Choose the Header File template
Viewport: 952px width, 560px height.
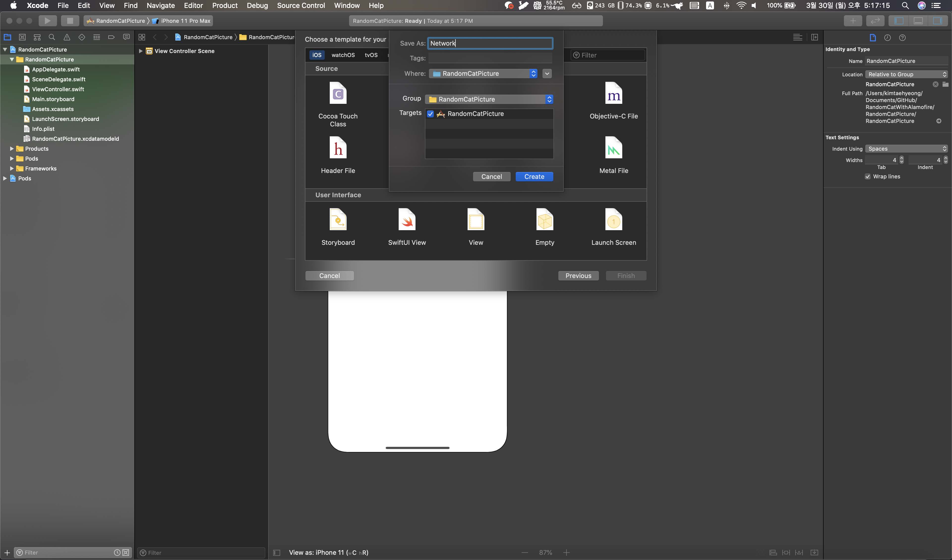[x=338, y=155]
